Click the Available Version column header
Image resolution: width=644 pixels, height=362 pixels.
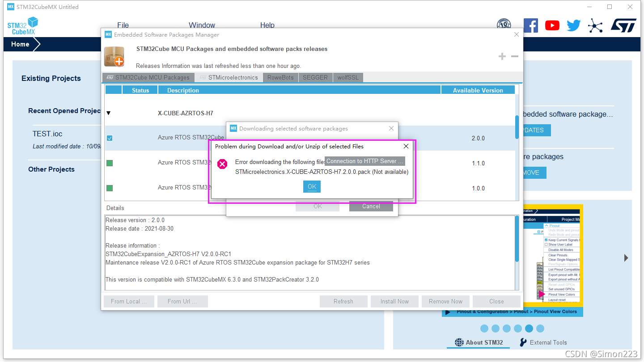tap(478, 90)
